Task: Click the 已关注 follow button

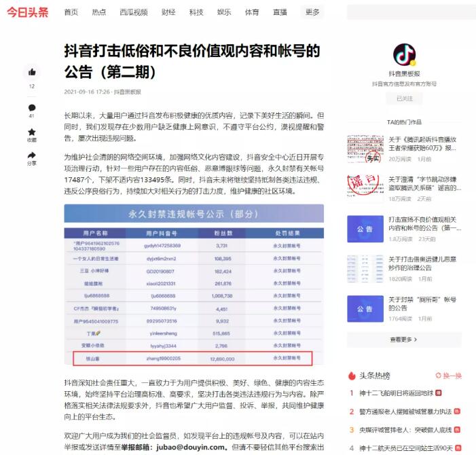Action: (x=404, y=98)
